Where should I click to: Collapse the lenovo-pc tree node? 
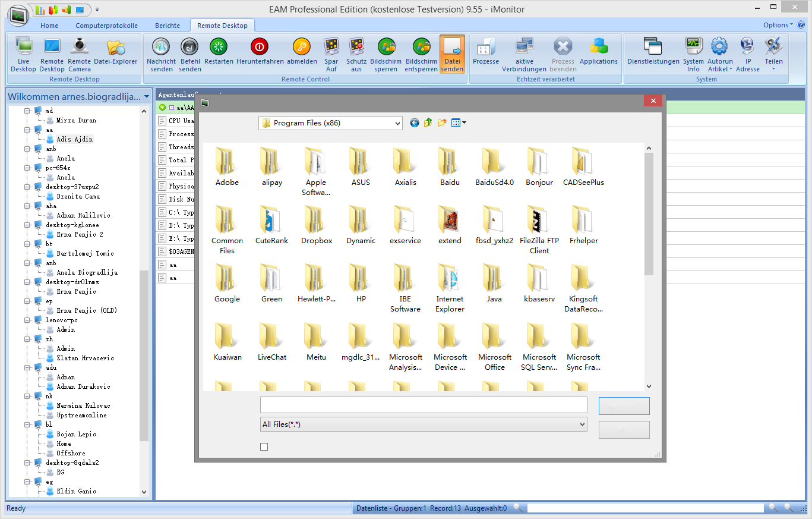(x=27, y=320)
